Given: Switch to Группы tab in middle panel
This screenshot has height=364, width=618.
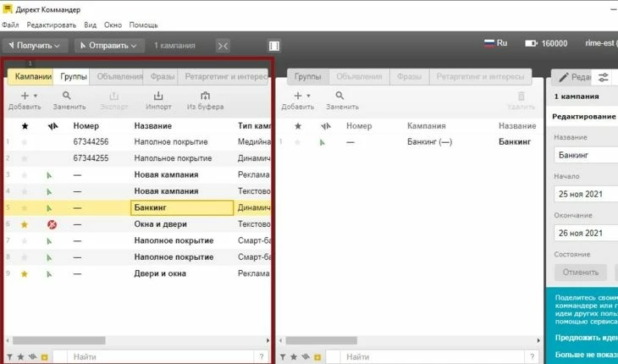Looking at the screenshot, I should coord(307,76).
